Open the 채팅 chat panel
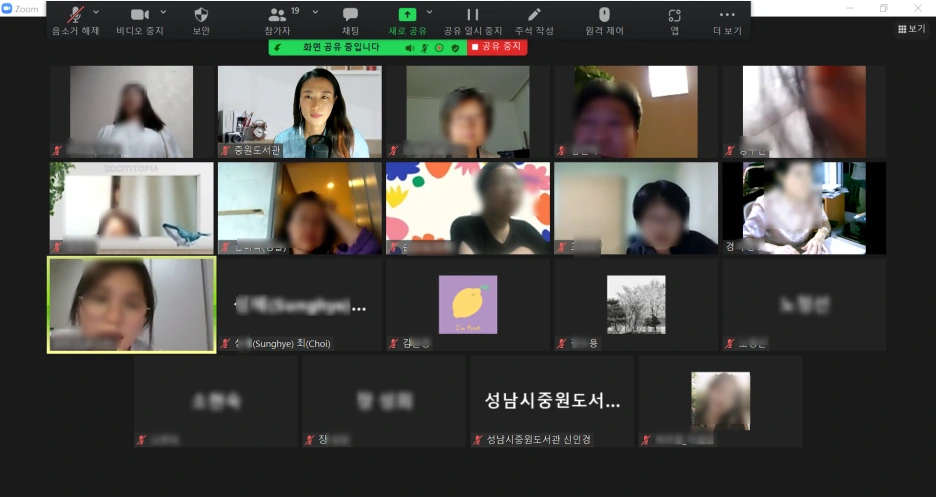936x497 pixels. (350, 21)
